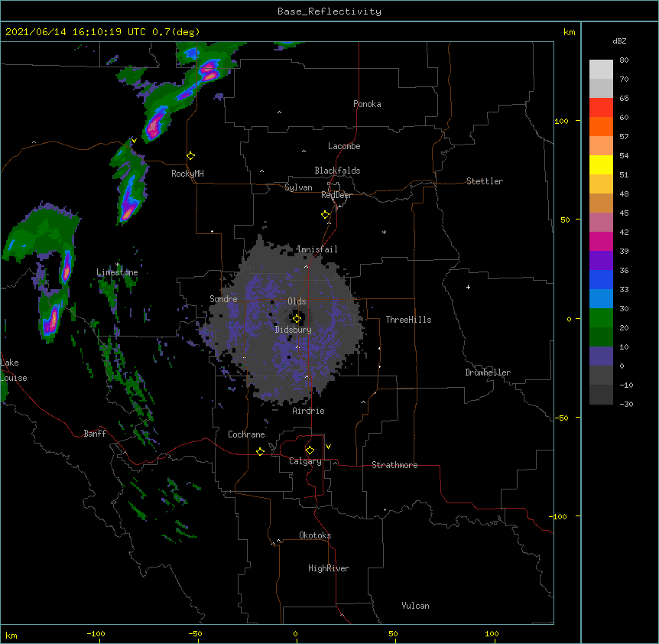Screen dimensions: 659x644
Task: Pick the dark orange 57-60 dBZ swatch
Action: tap(601, 126)
